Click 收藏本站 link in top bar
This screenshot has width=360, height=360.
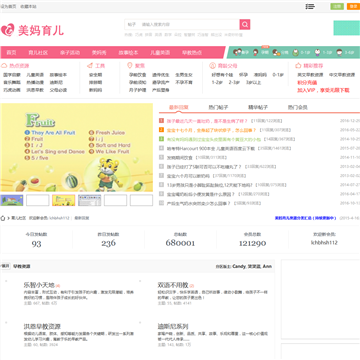tap(28, 6)
